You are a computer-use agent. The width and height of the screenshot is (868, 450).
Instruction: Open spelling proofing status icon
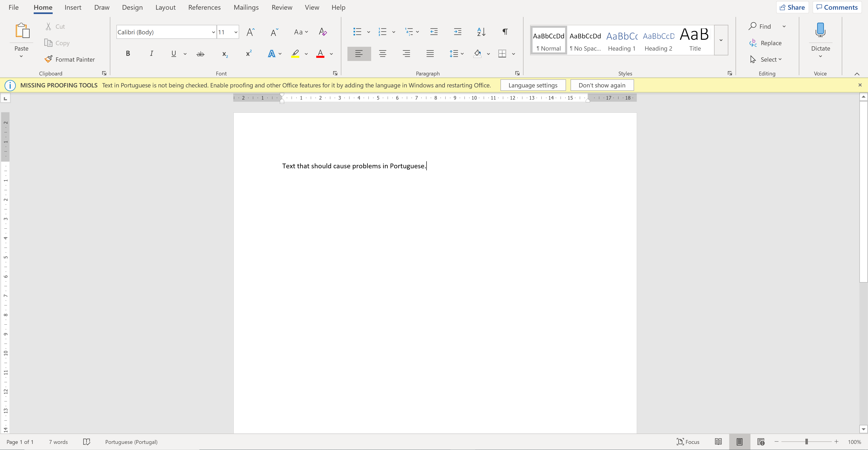tap(87, 442)
